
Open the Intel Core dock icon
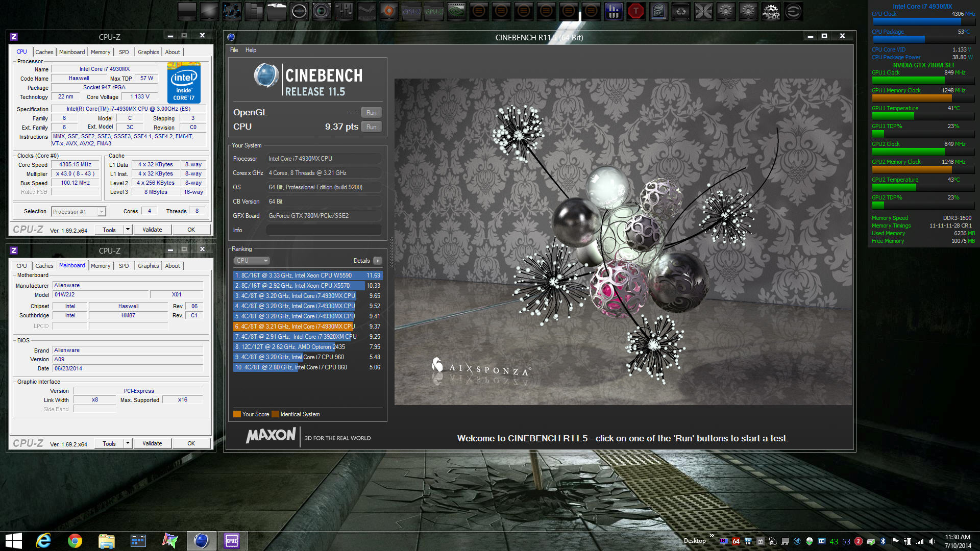658,11
